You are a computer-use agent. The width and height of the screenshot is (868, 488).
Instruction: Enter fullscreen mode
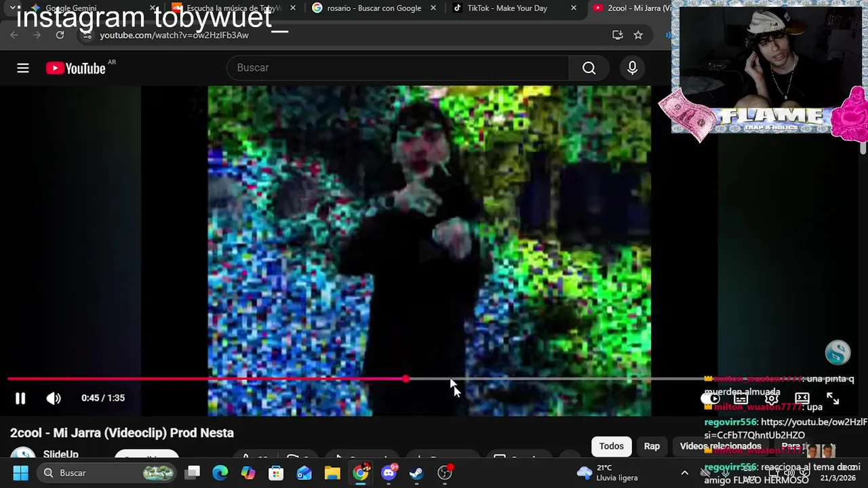pyautogui.click(x=833, y=399)
